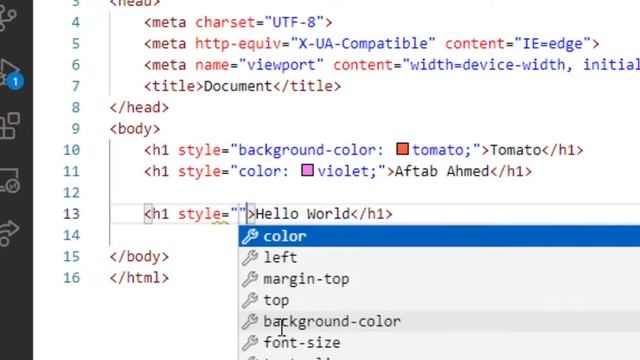Open Run and Debug view with badge
The height and width of the screenshot is (360, 640).
coord(10,73)
